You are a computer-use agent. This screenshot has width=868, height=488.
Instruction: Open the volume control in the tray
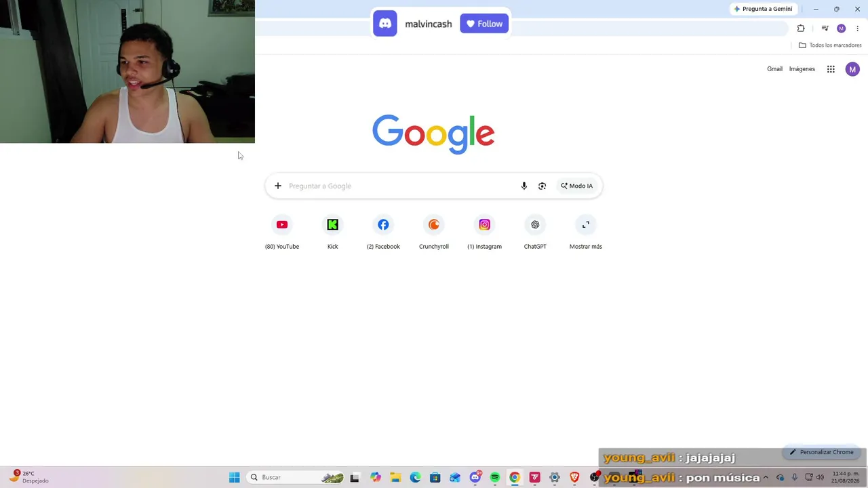820,477
